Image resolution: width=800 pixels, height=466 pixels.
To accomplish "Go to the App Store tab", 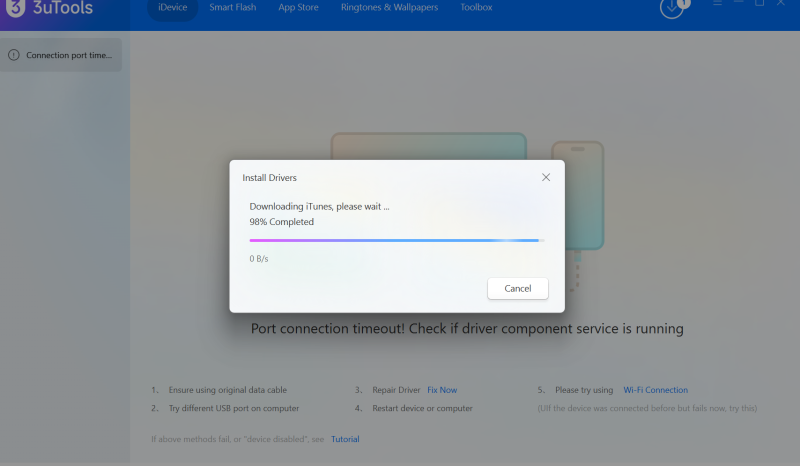I will [x=298, y=8].
